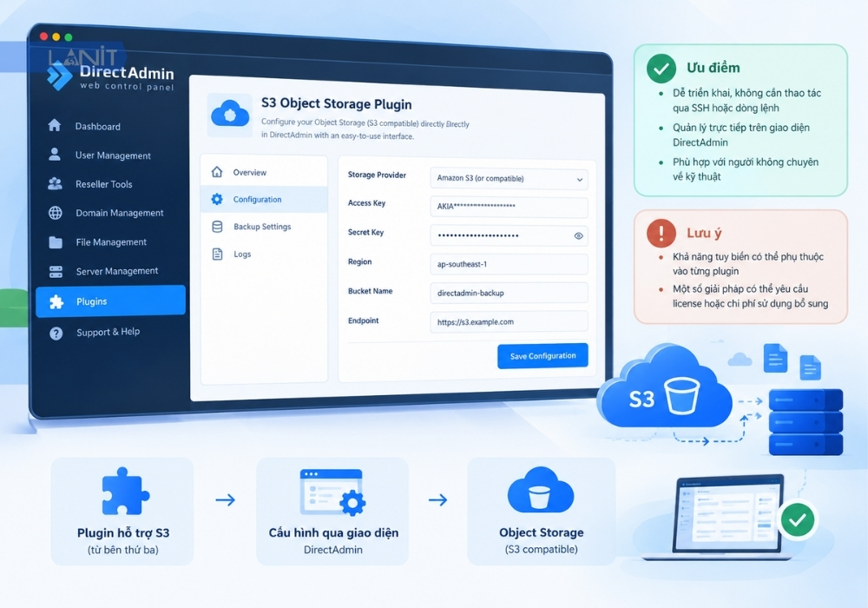Image resolution: width=868 pixels, height=608 pixels.
Task: Click the DirectAdmin web control panel title
Action: [127, 77]
